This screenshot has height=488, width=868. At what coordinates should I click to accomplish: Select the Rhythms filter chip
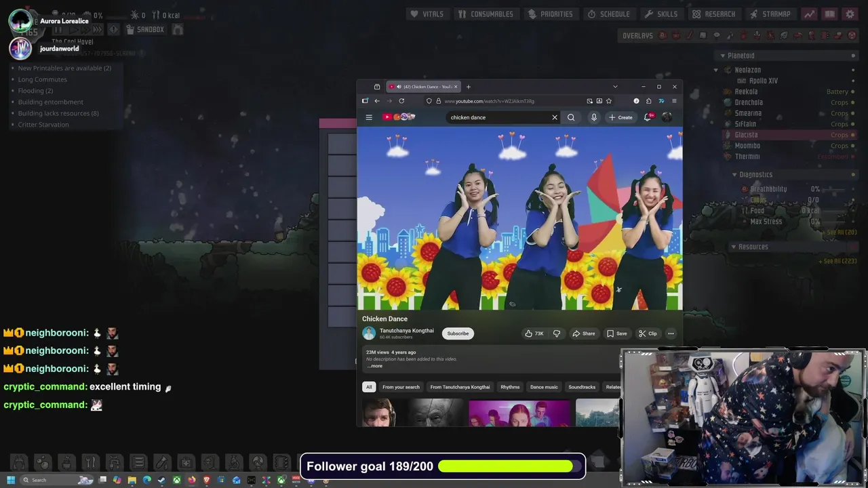[510, 387]
